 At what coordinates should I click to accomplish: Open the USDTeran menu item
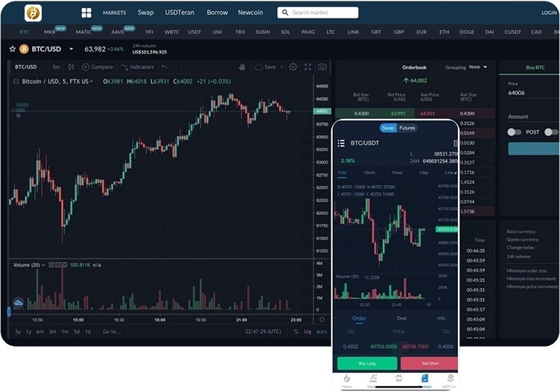pyautogui.click(x=179, y=13)
